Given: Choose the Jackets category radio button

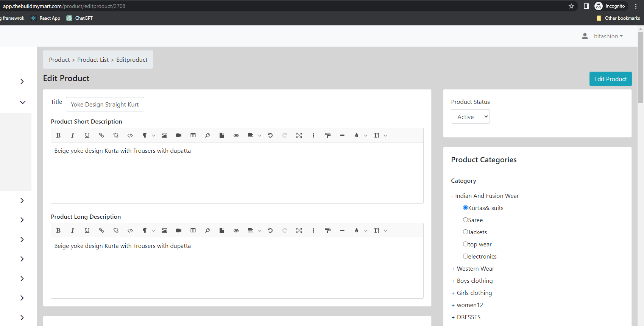Looking at the screenshot, I should click(x=465, y=232).
